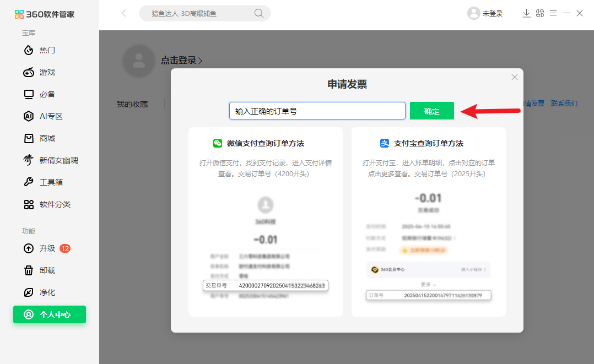The width and height of the screenshot is (594, 364).
Task: Click the 联系我们 link
Action: (564, 104)
